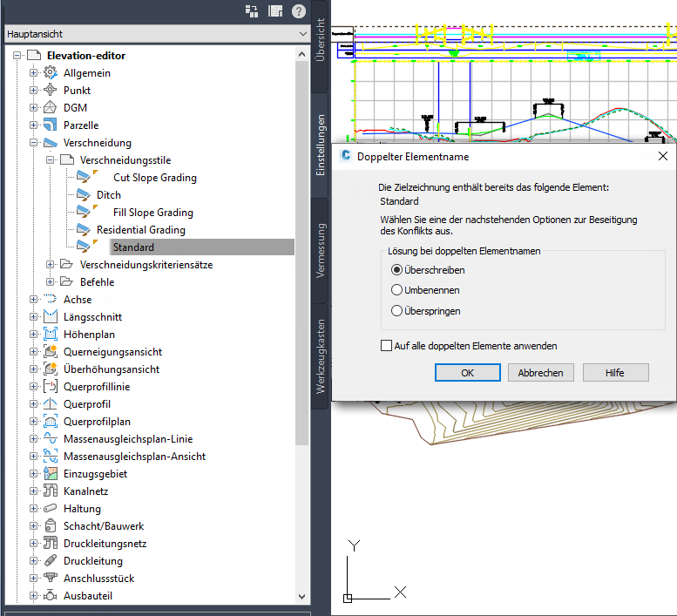Click the Hilfe button in dialog

click(615, 373)
